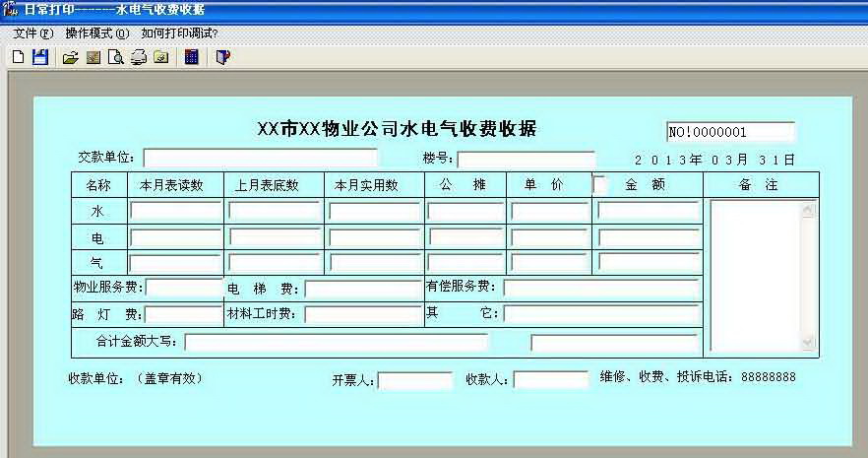Click the print setup folder icon
This screenshot has width=868, height=458.
point(160,57)
